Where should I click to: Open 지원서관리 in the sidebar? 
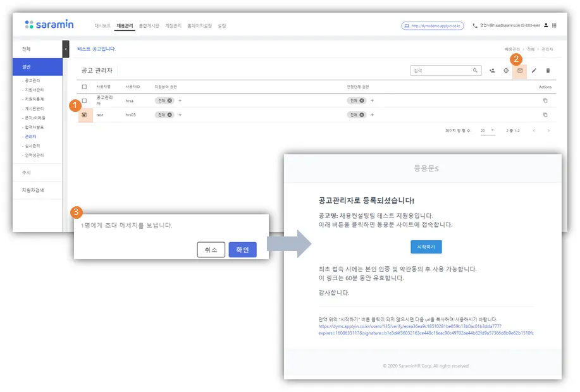(x=34, y=90)
